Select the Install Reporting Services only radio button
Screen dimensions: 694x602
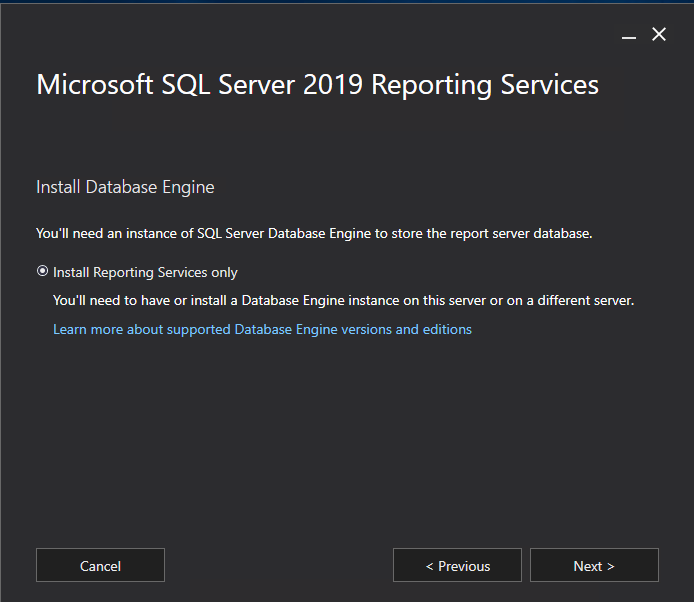42,271
